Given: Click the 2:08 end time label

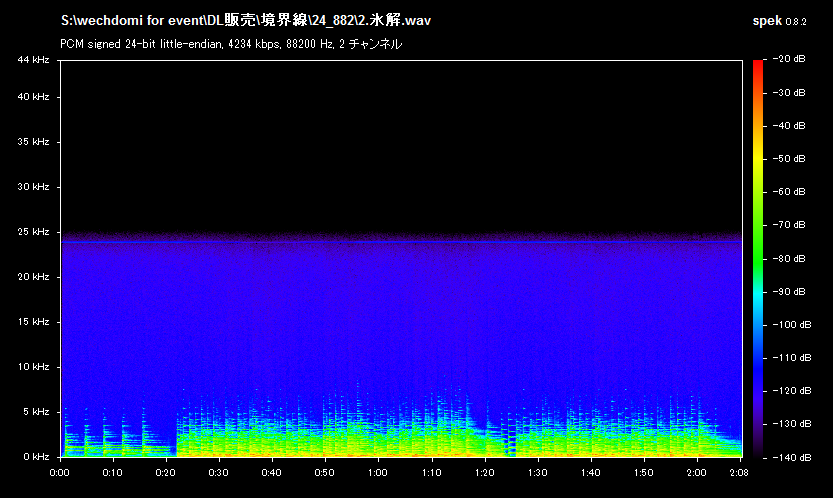Looking at the screenshot, I should click(x=739, y=473).
